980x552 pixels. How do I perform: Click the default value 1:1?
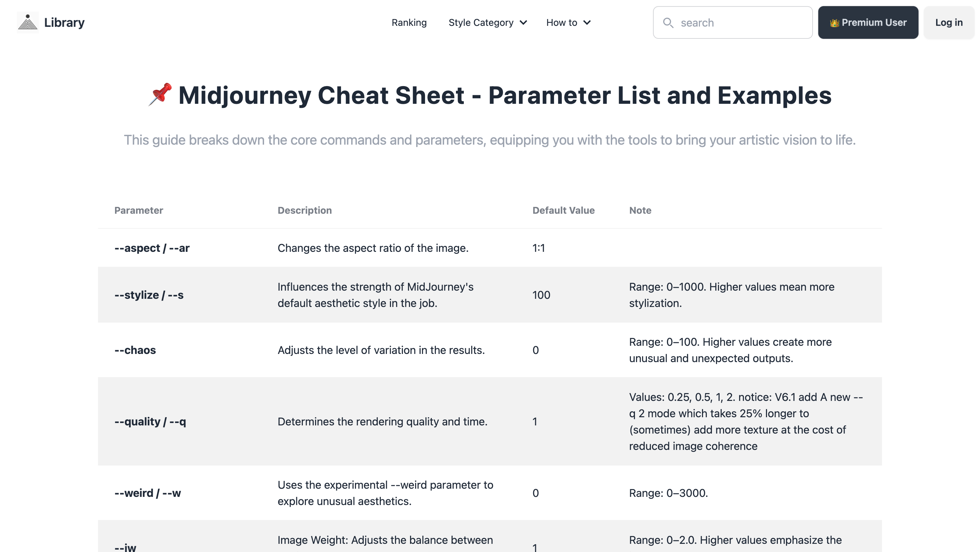click(x=539, y=248)
